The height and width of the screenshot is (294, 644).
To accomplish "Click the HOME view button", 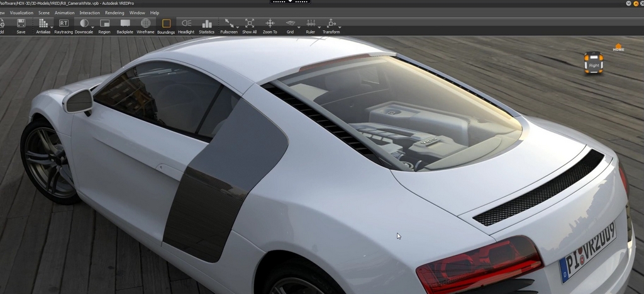I will (618, 48).
